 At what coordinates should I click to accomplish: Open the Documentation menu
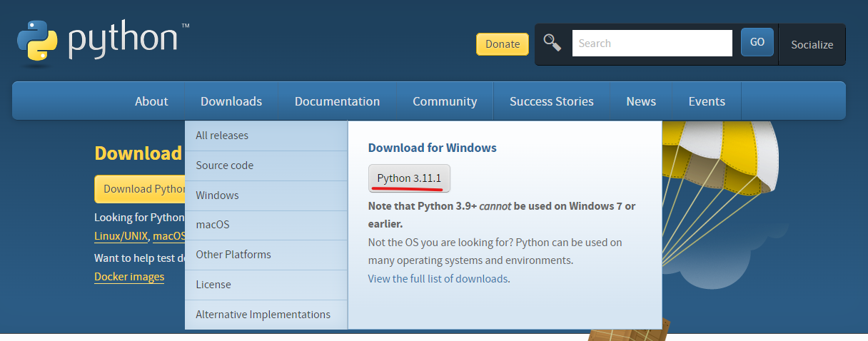pos(337,101)
